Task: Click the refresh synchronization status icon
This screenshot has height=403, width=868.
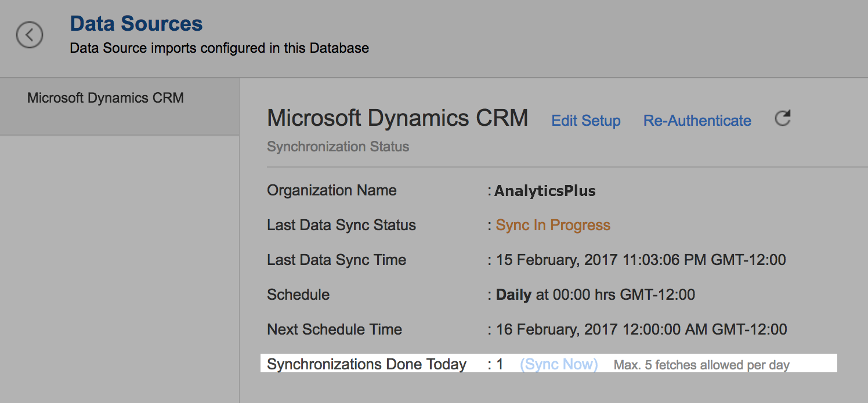Action: point(783,119)
